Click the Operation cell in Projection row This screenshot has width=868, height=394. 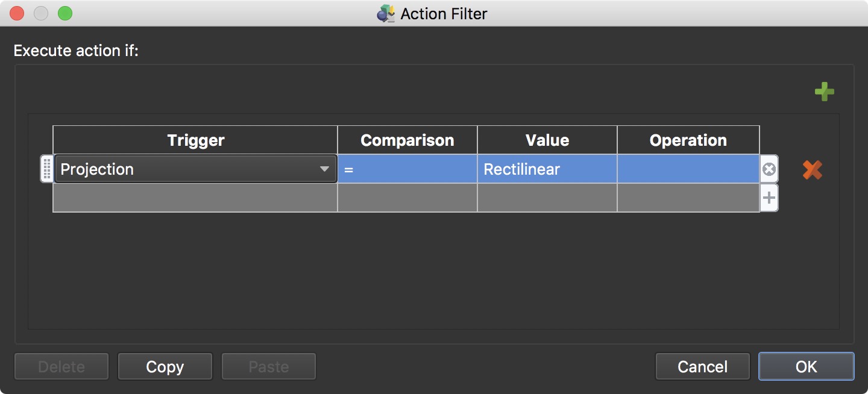pyautogui.click(x=688, y=169)
